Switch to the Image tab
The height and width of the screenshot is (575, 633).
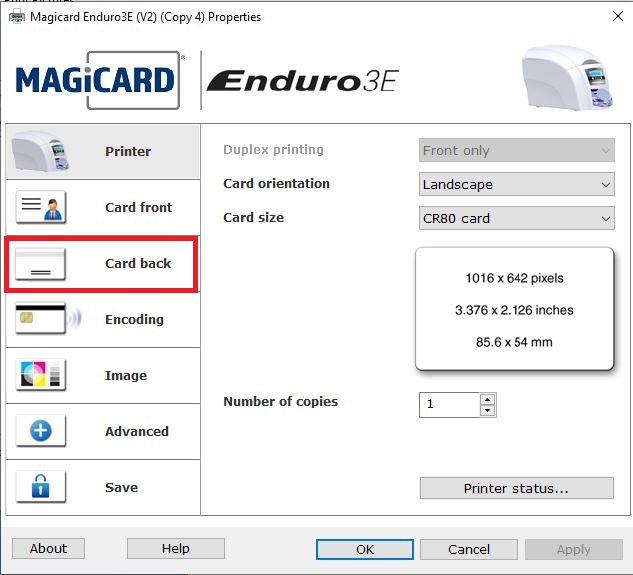pyautogui.click(x=103, y=376)
